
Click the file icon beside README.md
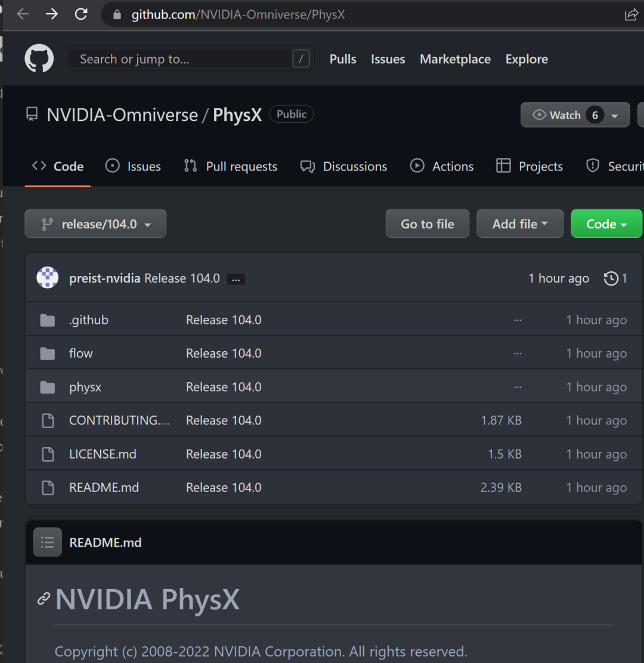point(48,487)
